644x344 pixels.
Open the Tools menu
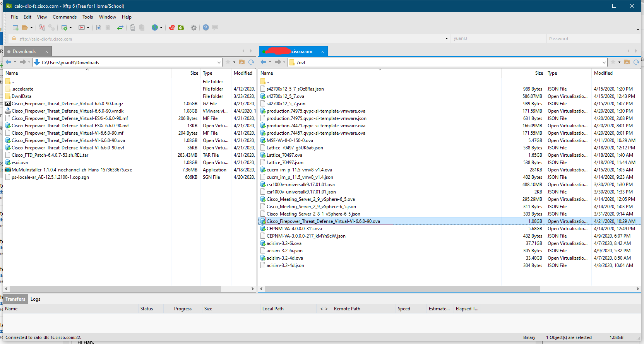click(87, 17)
